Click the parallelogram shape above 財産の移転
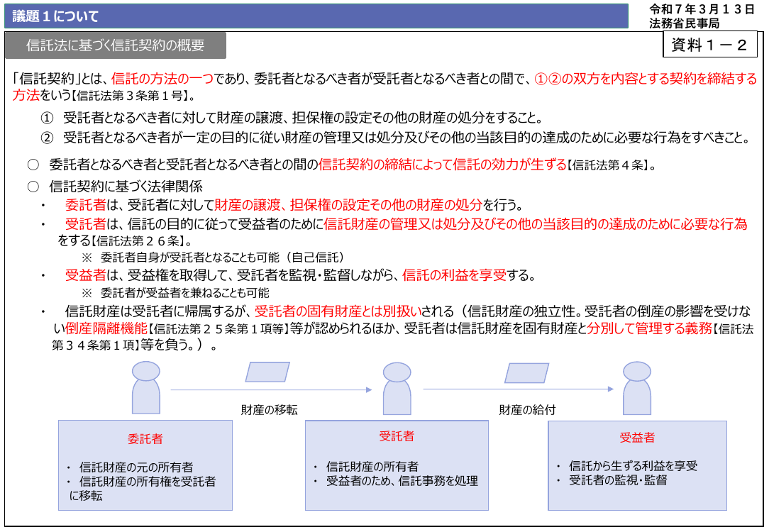The width and height of the screenshot is (769, 532). (267, 372)
